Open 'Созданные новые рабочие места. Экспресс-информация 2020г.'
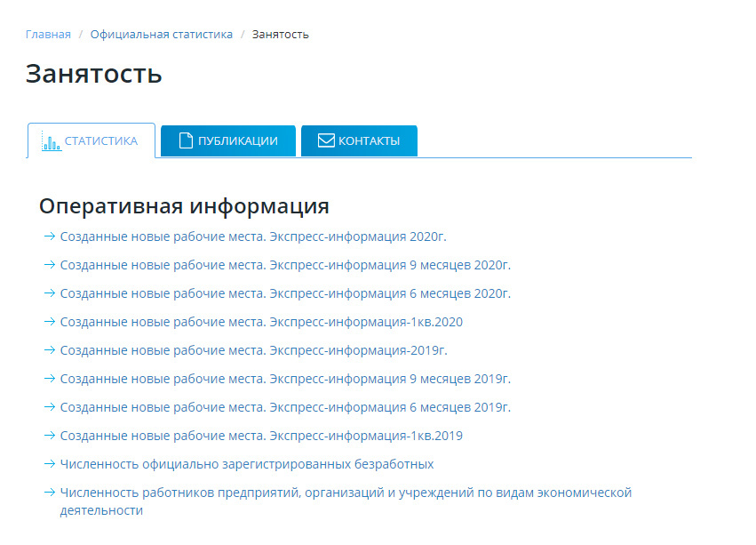Image resolution: width=756 pixels, height=545 pixels. point(251,236)
